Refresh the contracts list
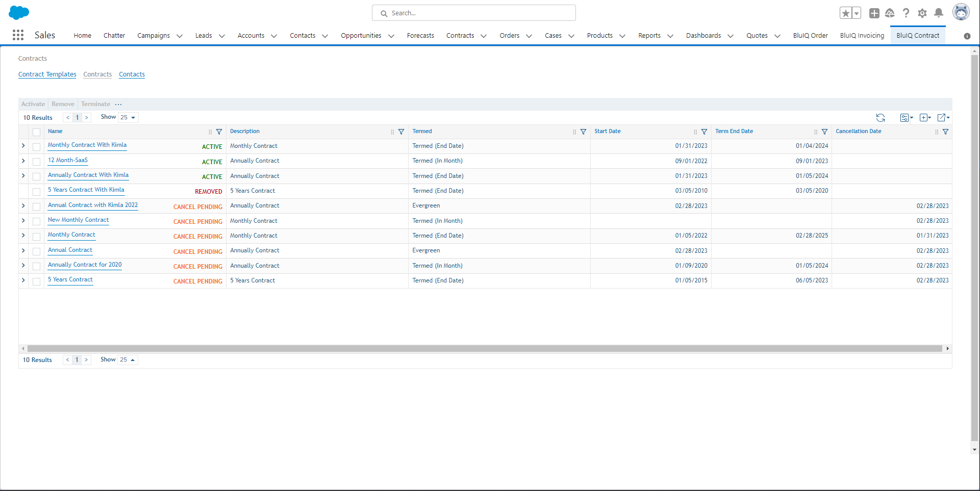 click(x=881, y=118)
